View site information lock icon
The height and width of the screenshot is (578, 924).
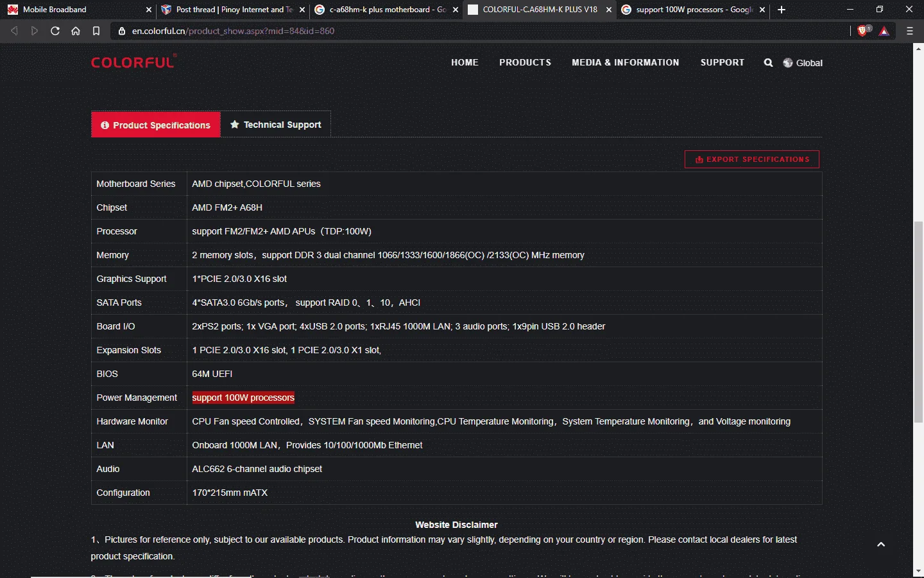coord(122,31)
